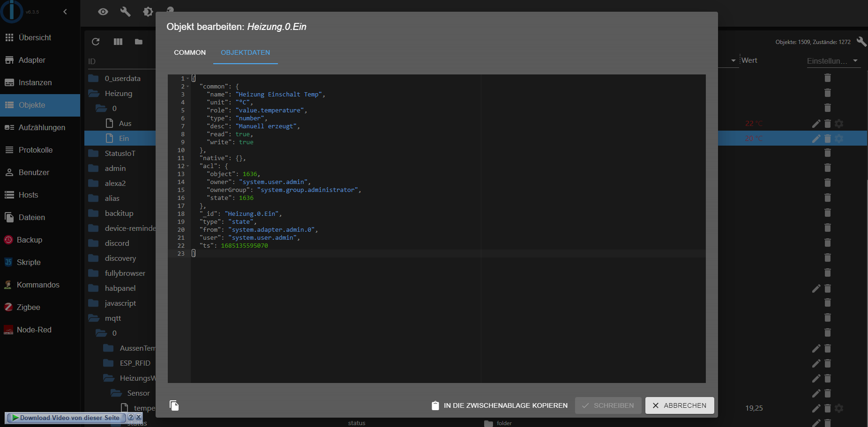Open the column configuration icon
Image resolution: width=868 pixels, height=427 pixels.
(x=118, y=42)
